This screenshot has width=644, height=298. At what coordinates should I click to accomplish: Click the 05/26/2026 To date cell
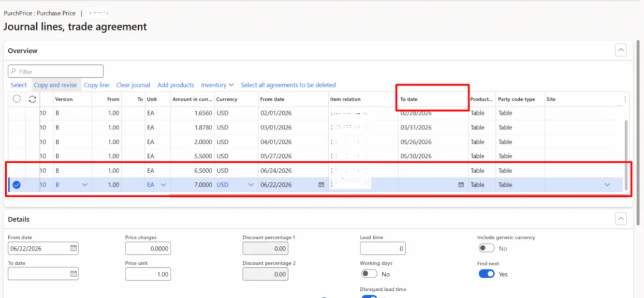433,142
